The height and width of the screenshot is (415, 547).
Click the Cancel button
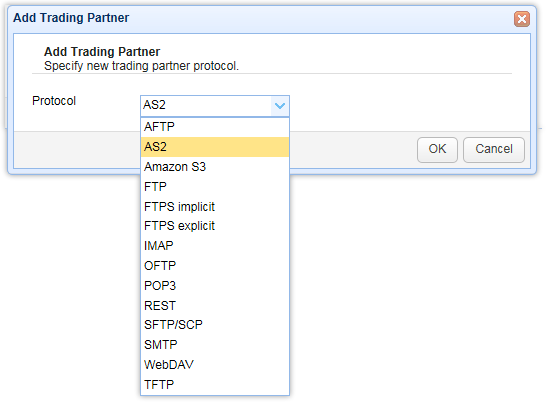pos(494,150)
